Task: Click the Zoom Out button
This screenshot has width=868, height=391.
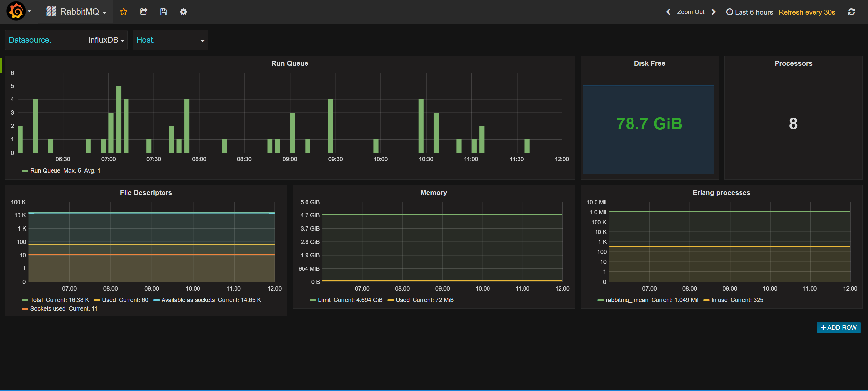Action: 690,12
